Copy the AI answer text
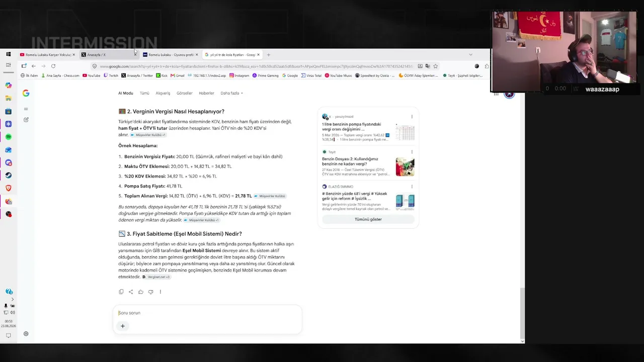The height and width of the screenshot is (362, 644). click(x=121, y=292)
